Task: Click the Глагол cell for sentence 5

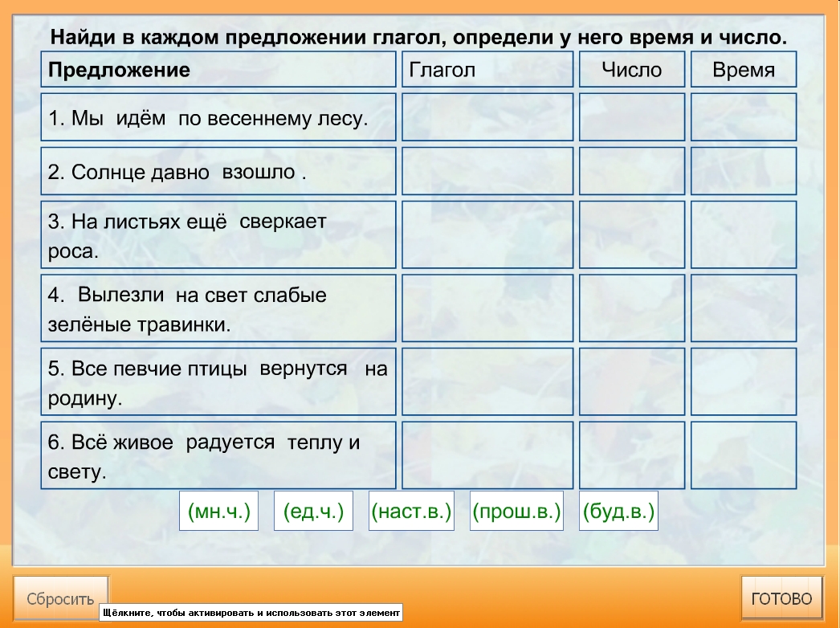Action: (487, 381)
